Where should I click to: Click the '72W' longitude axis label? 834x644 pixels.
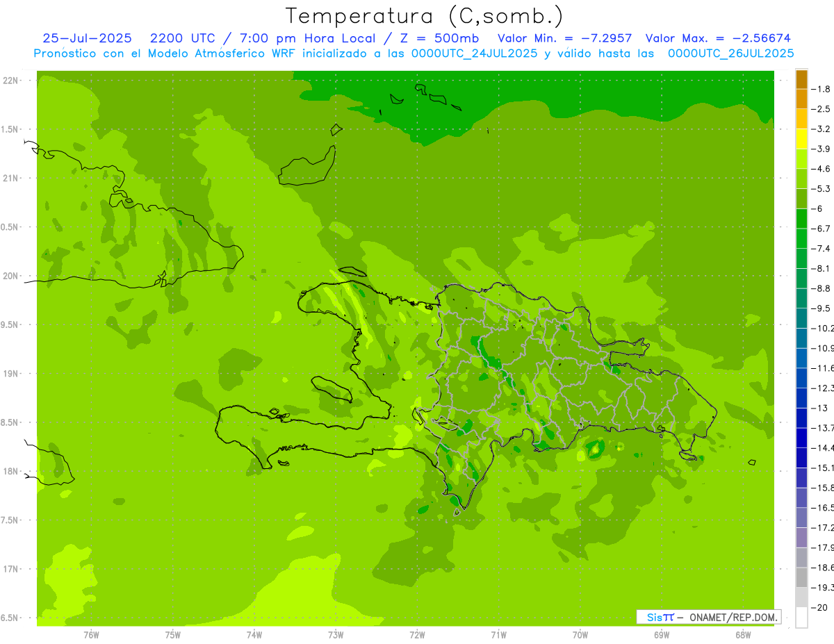417,635
